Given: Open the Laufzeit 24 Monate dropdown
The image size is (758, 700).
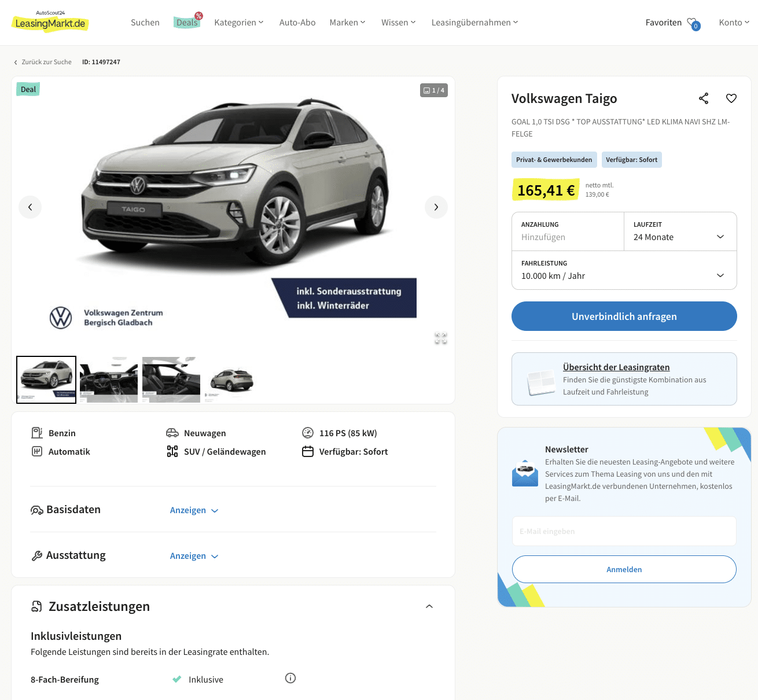Looking at the screenshot, I should click(x=680, y=231).
